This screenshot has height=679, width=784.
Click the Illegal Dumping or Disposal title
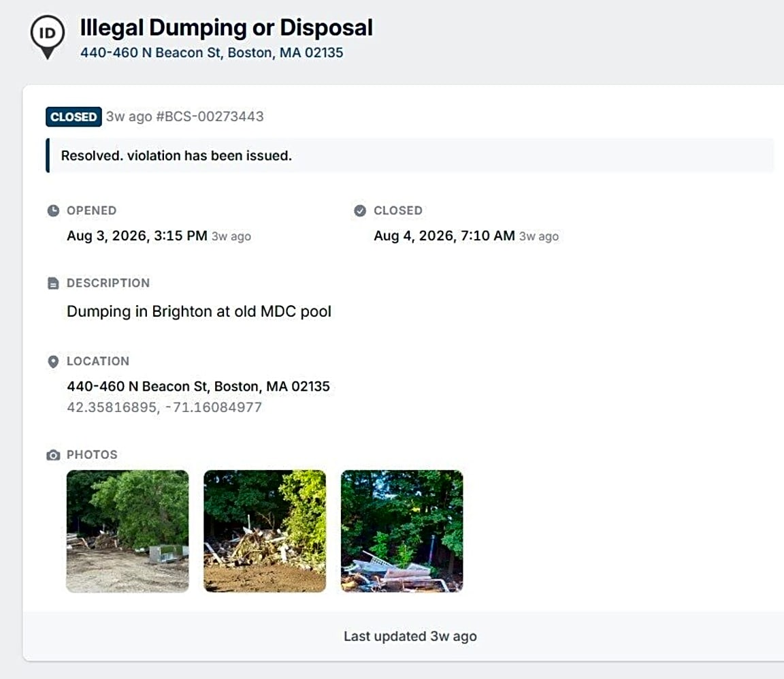coord(227,27)
